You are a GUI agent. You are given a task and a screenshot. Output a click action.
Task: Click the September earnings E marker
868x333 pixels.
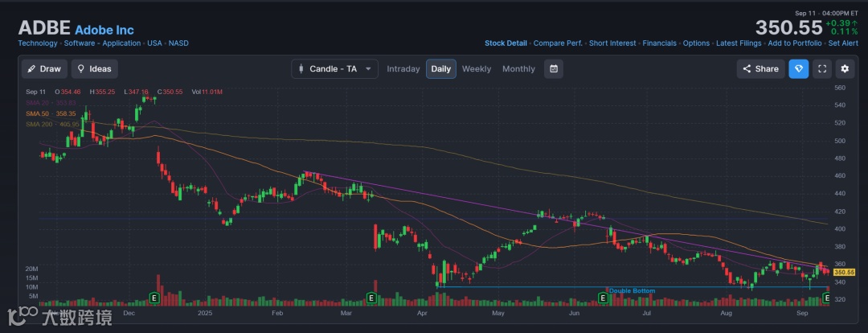tap(827, 298)
